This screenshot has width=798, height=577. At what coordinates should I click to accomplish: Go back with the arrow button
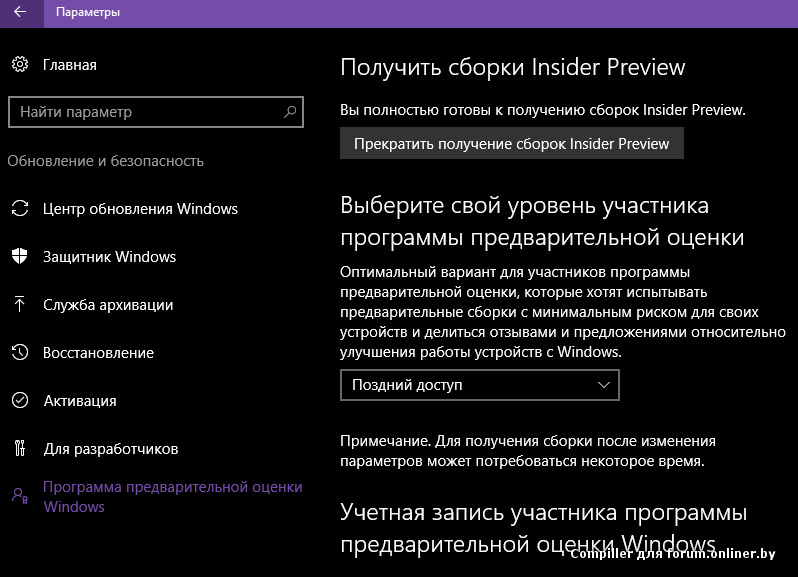click(x=20, y=12)
